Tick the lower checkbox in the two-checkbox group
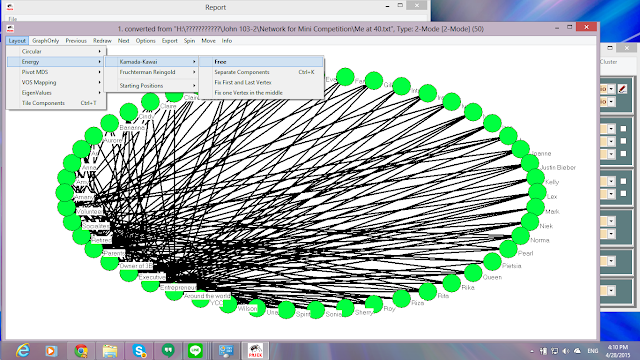 623,193
